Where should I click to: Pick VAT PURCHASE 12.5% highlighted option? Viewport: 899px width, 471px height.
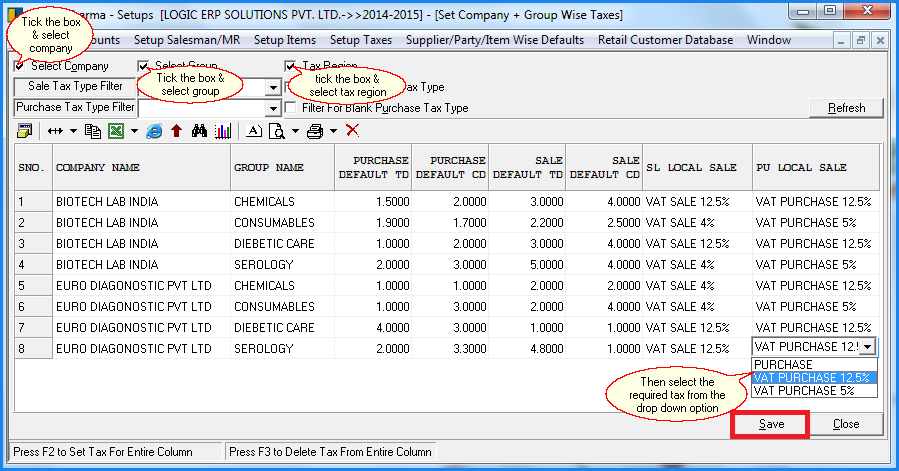pos(814,377)
